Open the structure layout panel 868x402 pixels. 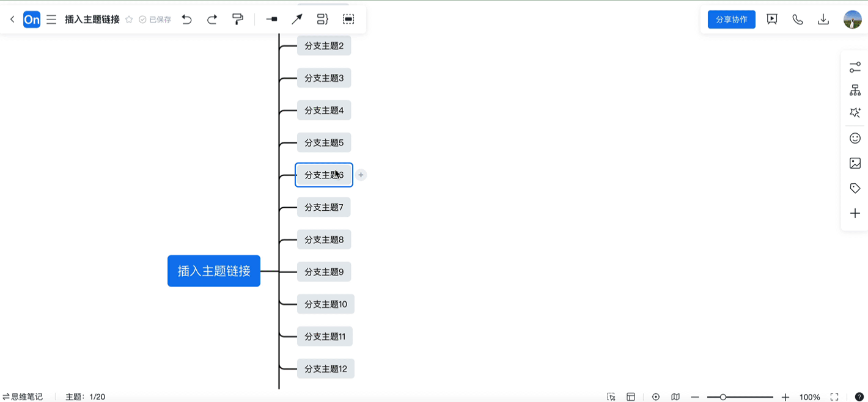(x=855, y=90)
